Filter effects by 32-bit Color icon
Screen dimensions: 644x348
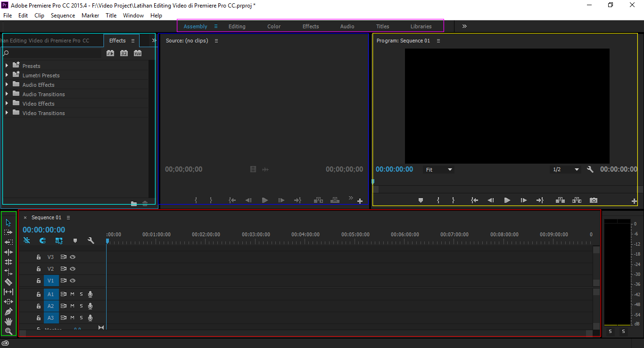(x=124, y=53)
